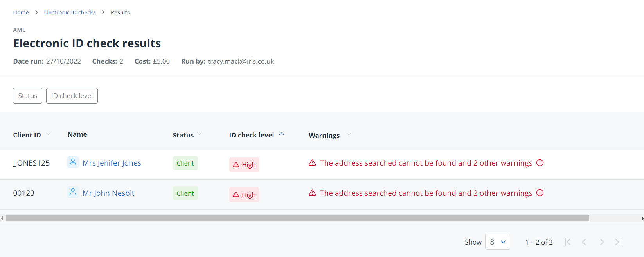Click info icon on 00123 warnings row
This screenshot has width=644, height=257.
(540, 193)
